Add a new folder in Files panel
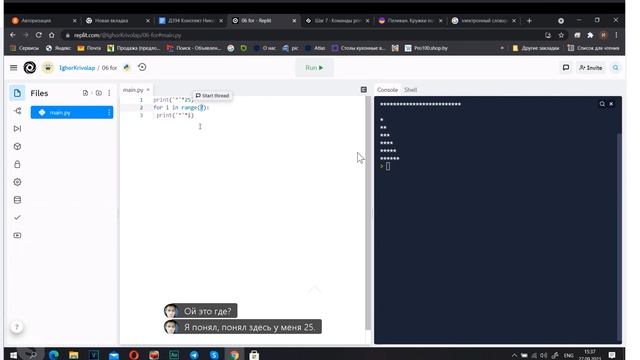This screenshot has width=640, height=360. tap(98, 93)
